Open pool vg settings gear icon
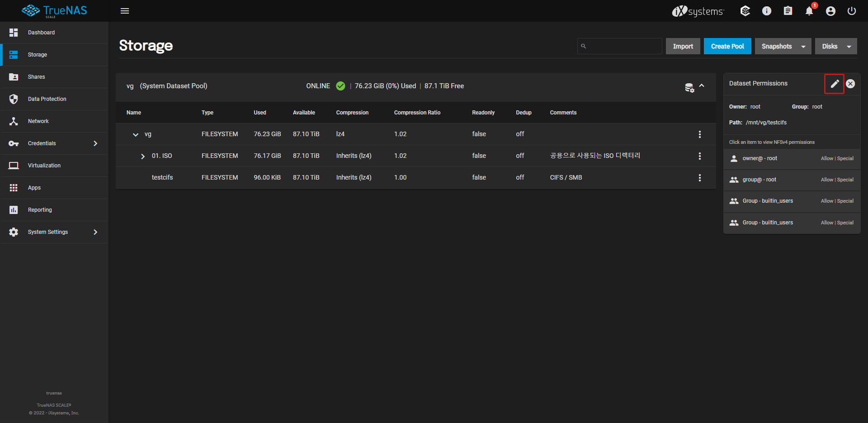868x423 pixels. (x=689, y=87)
